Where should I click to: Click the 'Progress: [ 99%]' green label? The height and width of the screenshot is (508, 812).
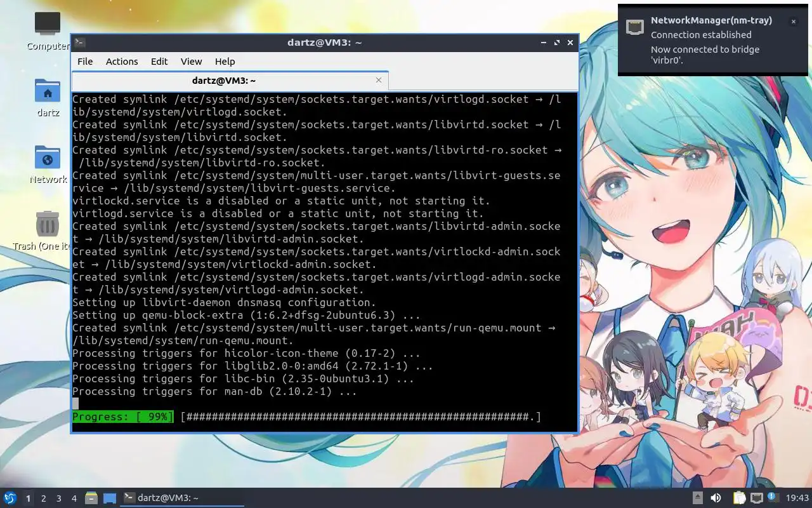pos(122,417)
